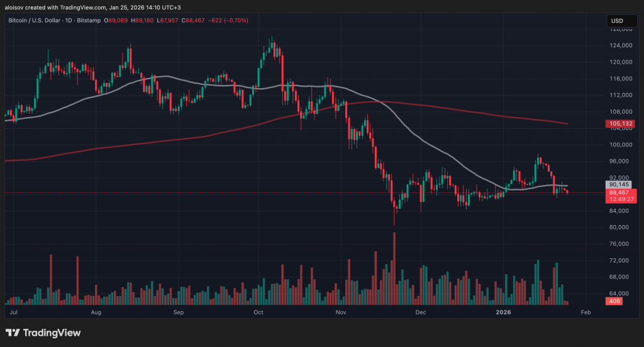Click the TradingView logo icon

(13, 333)
